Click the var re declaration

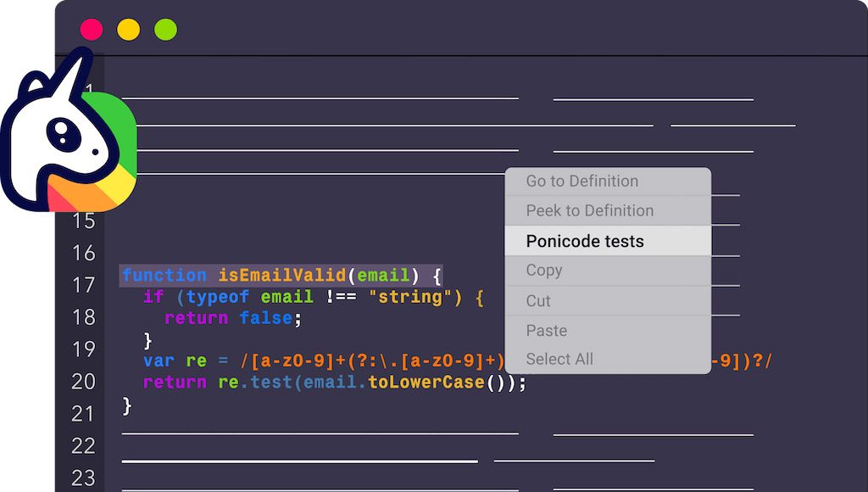pos(175,361)
